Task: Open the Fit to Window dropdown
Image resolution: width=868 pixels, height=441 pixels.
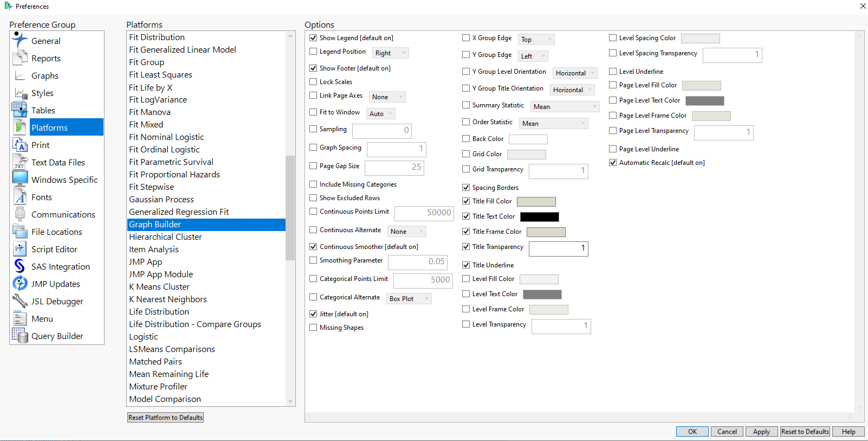Action: tap(381, 114)
